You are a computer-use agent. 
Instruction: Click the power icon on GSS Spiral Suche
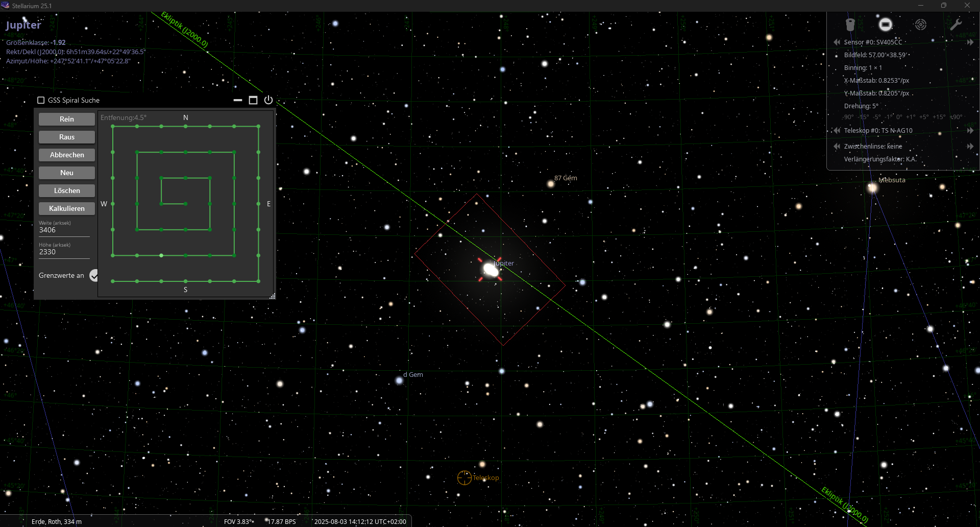pyautogui.click(x=268, y=100)
